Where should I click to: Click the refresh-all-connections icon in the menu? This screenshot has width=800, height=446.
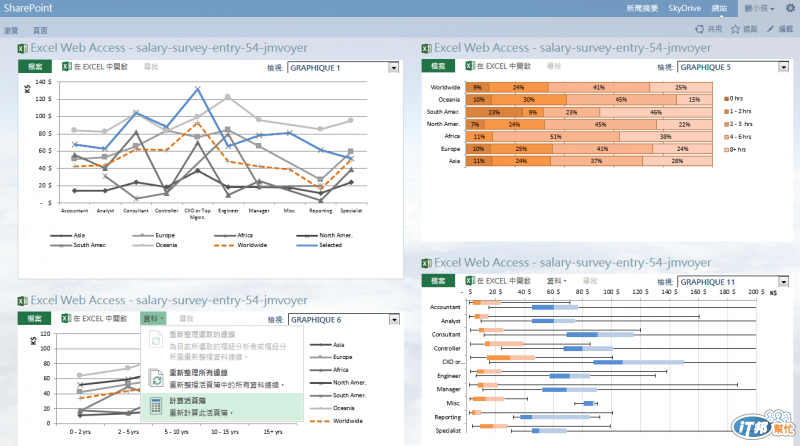tap(156, 378)
